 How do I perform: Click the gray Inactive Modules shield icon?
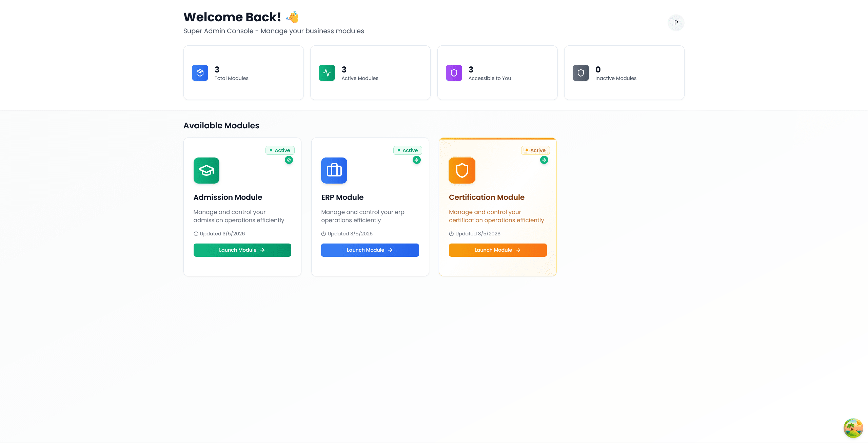click(580, 73)
